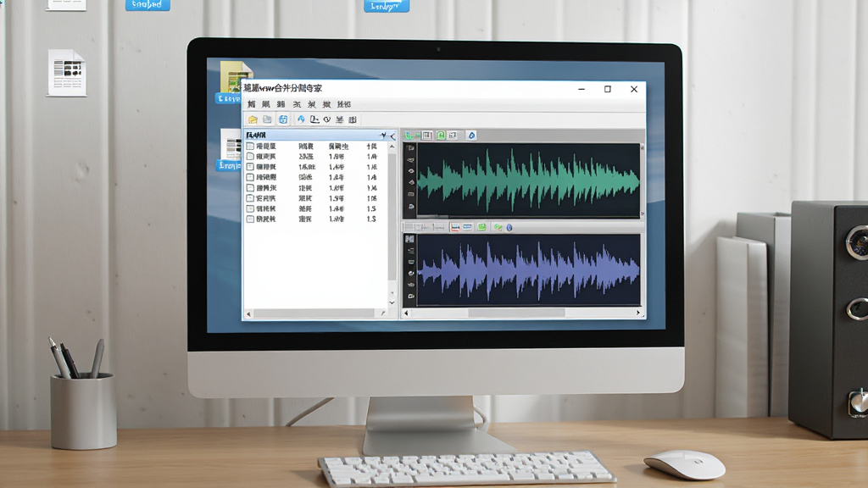Click the blue droplet icon above the green waveform
868x488 pixels.
471,136
